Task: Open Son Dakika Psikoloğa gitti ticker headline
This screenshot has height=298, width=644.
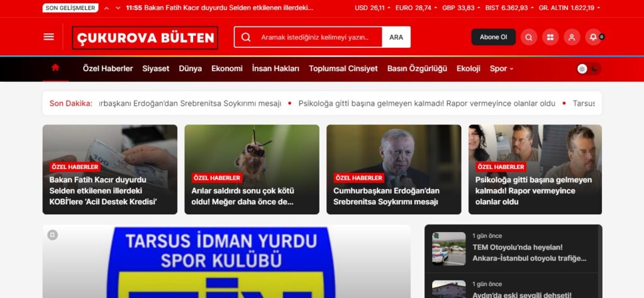Action: click(427, 104)
